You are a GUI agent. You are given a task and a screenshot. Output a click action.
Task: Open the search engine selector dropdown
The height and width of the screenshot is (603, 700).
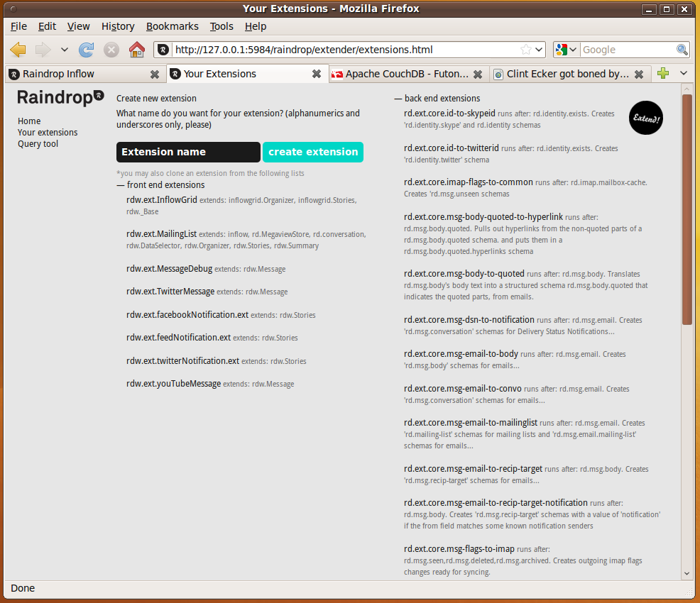573,50
